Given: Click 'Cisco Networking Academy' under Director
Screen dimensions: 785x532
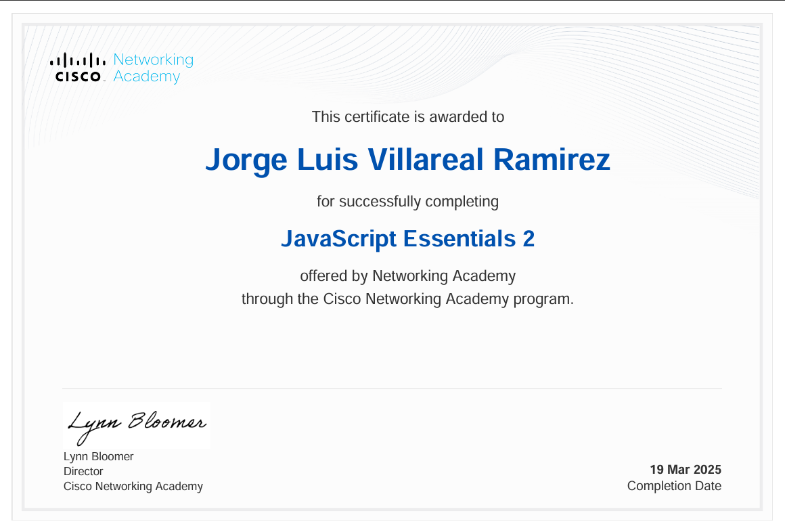Looking at the screenshot, I should click(x=133, y=487).
